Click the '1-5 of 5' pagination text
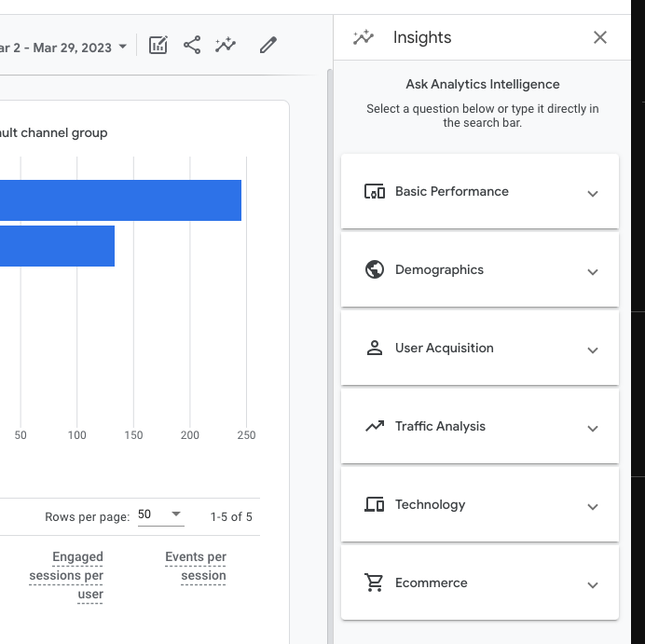 click(x=231, y=517)
